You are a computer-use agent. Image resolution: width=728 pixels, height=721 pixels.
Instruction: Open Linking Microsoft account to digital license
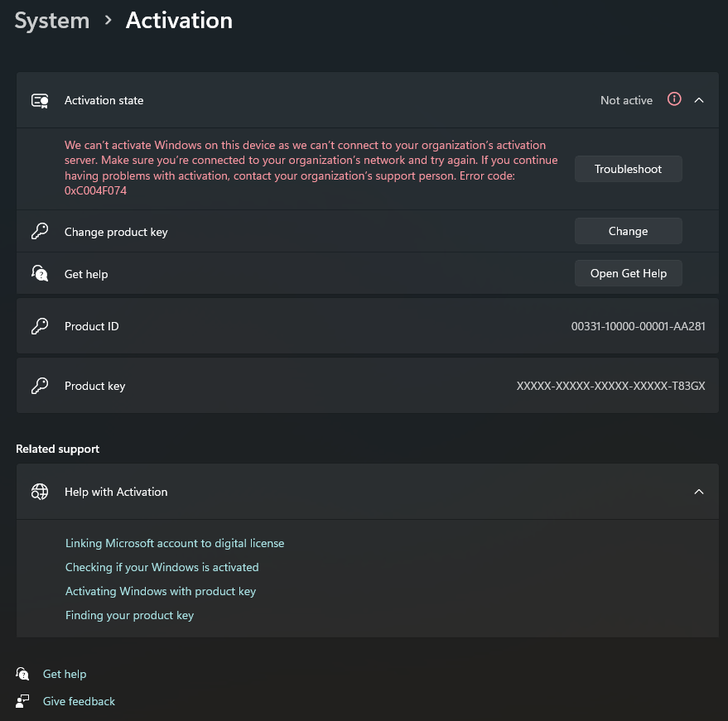pos(175,543)
